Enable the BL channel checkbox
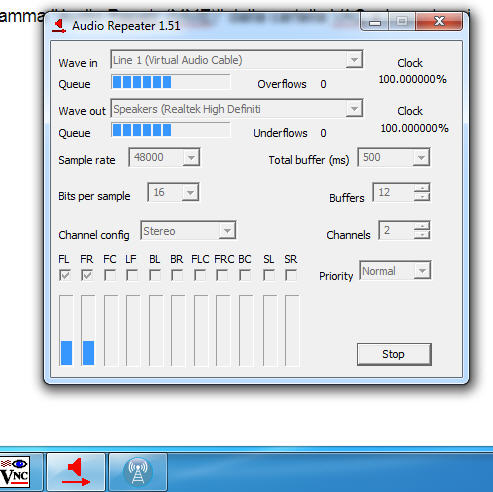 [155, 275]
